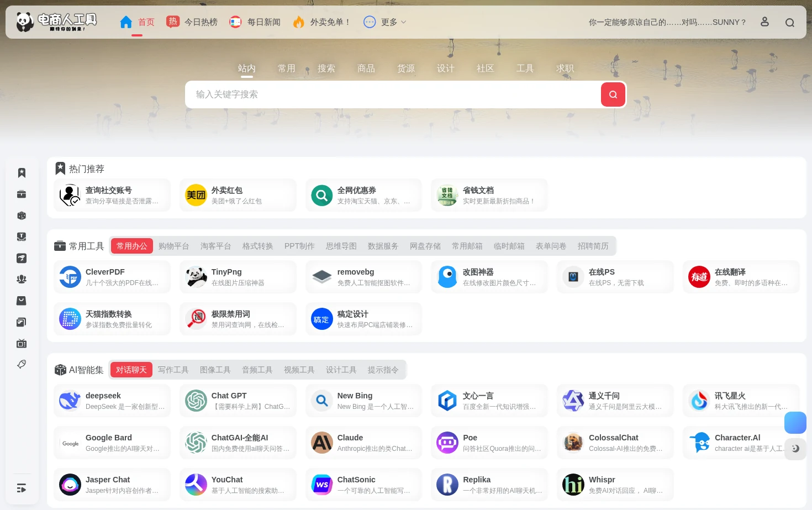Open the 讯飞星火 card
The height and width of the screenshot is (510, 812).
coord(741,401)
